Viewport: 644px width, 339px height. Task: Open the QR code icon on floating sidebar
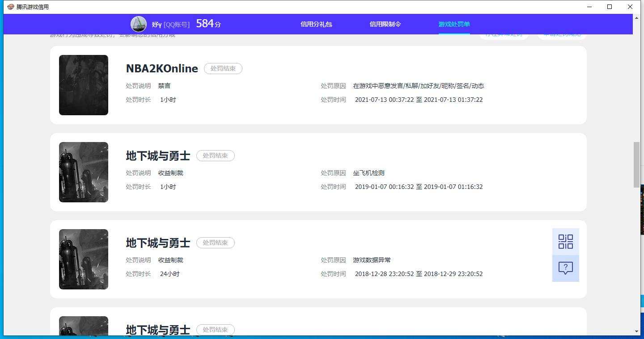[566, 242]
